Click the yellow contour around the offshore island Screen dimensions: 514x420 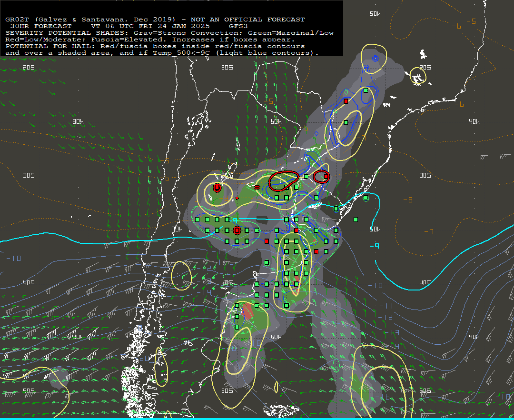coord(418,76)
